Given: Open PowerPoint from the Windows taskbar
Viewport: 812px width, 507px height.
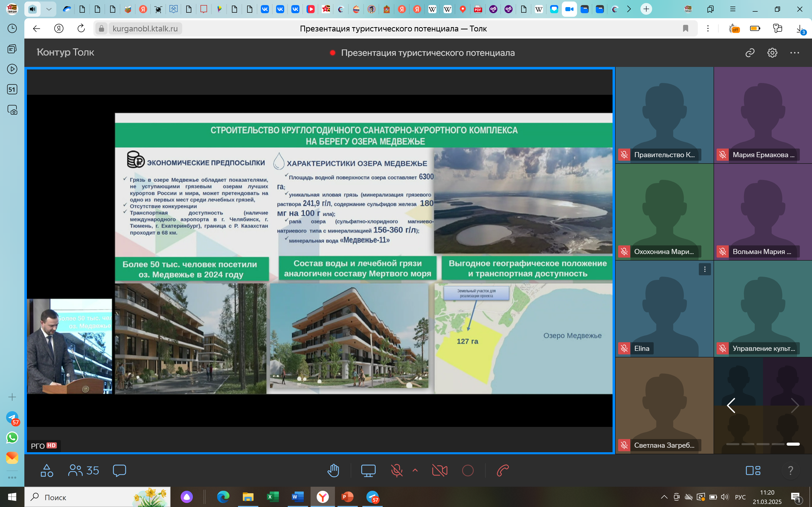Looking at the screenshot, I should [347, 497].
